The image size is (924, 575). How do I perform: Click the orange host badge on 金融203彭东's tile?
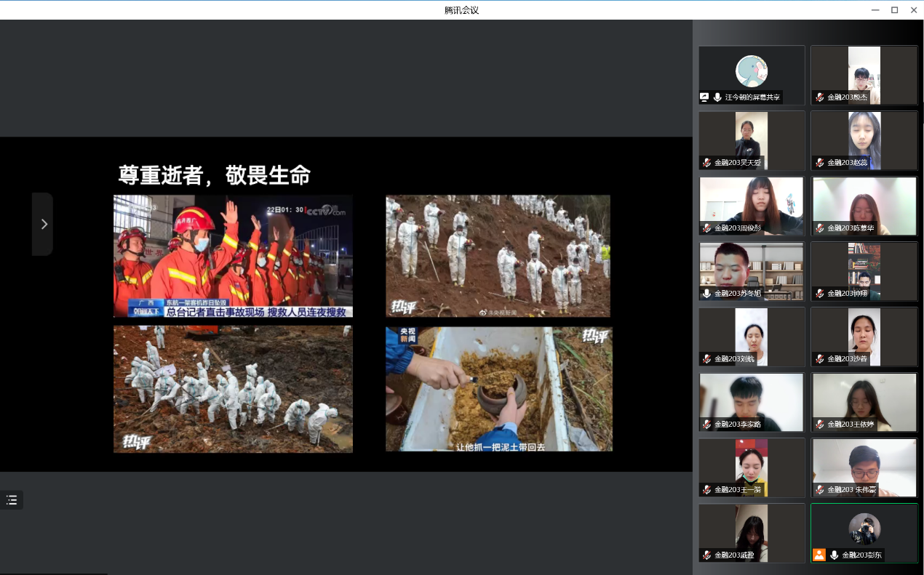[819, 555]
